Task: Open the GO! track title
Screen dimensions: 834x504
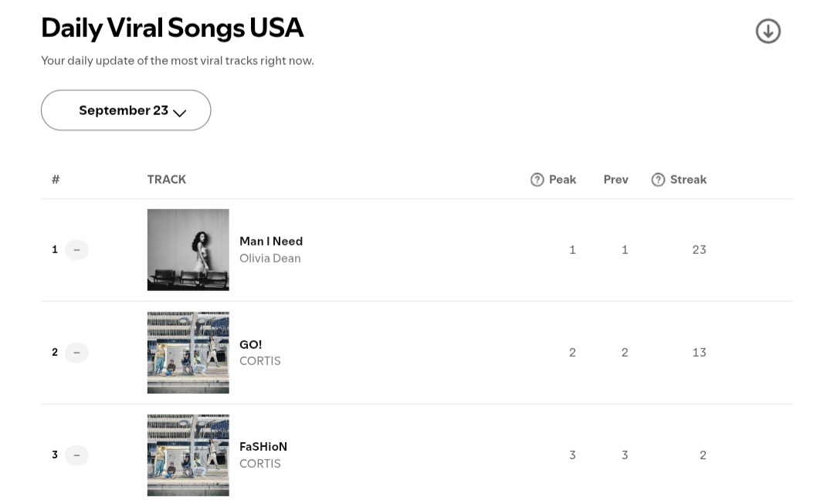Action: point(250,344)
